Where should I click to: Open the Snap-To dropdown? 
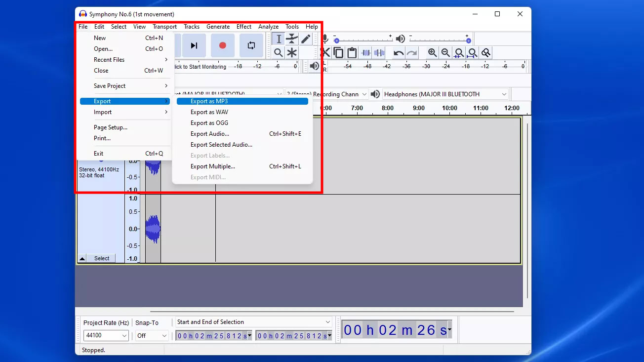click(152, 336)
